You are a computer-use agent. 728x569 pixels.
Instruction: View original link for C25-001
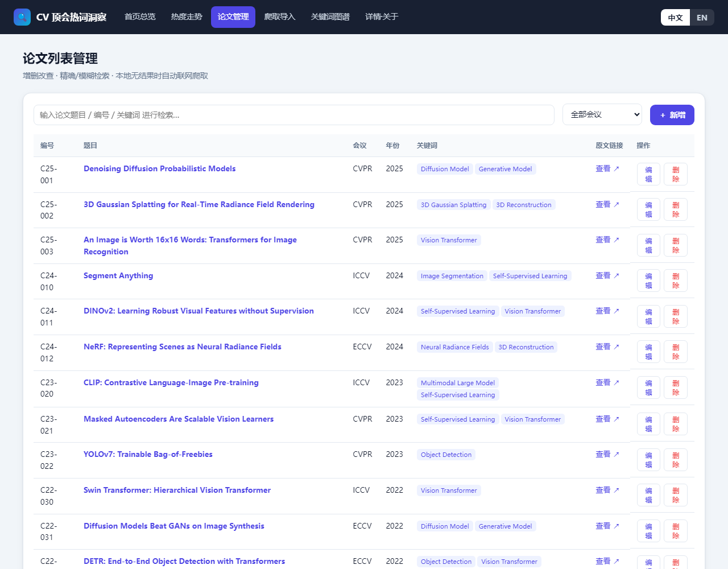(x=607, y=168)
